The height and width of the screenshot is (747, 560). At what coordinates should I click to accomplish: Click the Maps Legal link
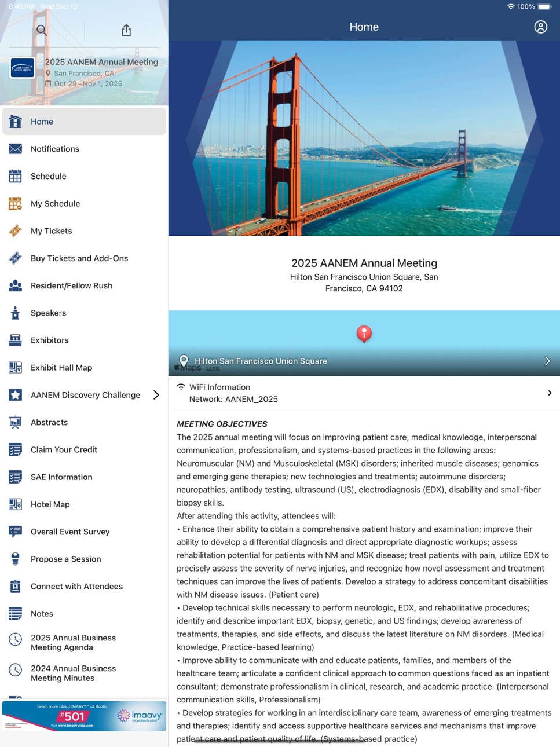click(213, 368)
